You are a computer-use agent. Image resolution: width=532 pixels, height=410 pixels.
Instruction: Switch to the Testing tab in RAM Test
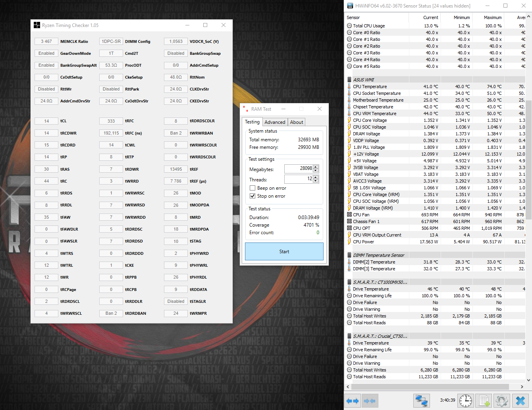[x=252, y=122]
